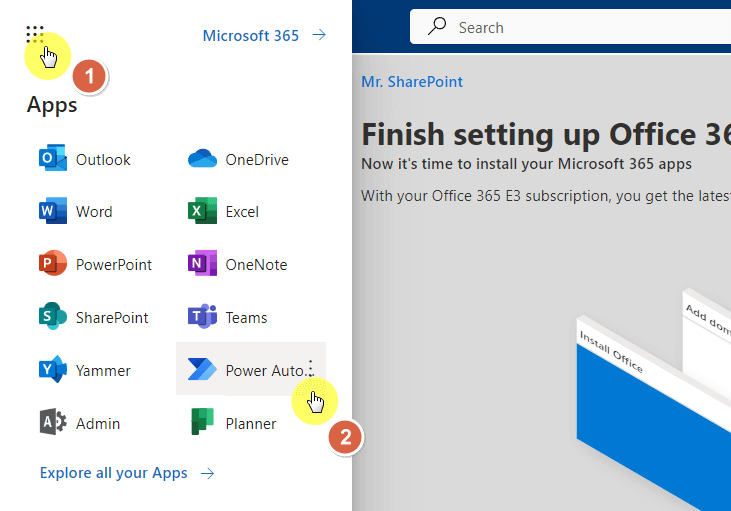Follow the Microsoft 365 link

click(251, 35)
